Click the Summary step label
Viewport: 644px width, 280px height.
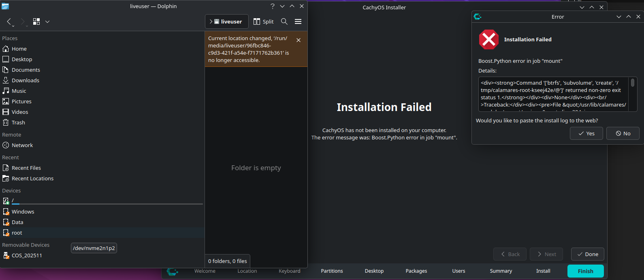[x=501, y=271]
